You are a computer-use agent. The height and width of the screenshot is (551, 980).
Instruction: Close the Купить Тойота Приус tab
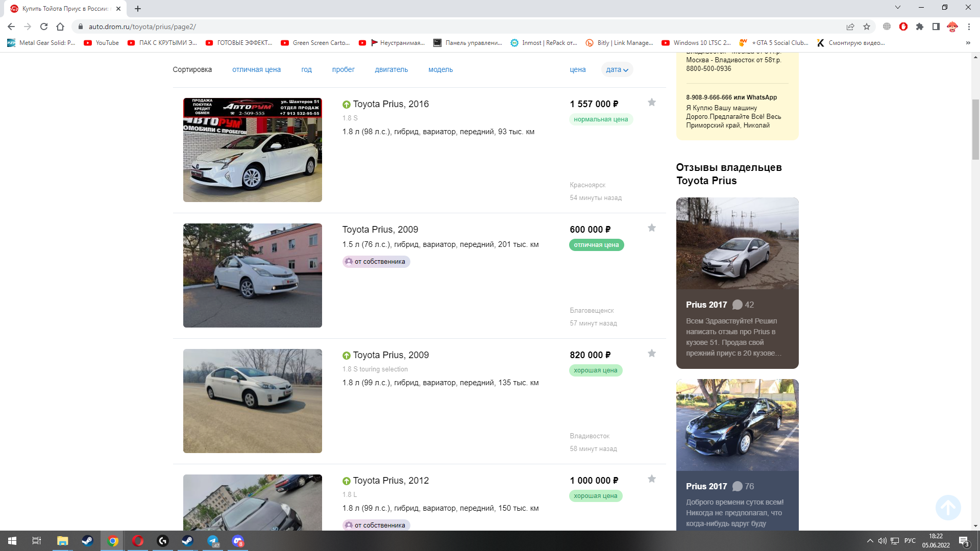(x=118, y=9)
